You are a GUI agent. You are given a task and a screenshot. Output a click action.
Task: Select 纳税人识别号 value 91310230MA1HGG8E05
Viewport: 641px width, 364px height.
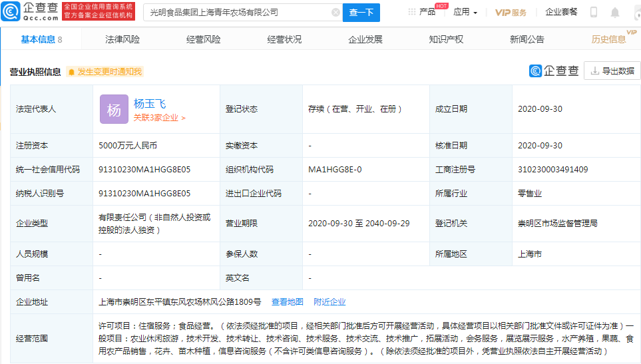[x=144, y=194]
